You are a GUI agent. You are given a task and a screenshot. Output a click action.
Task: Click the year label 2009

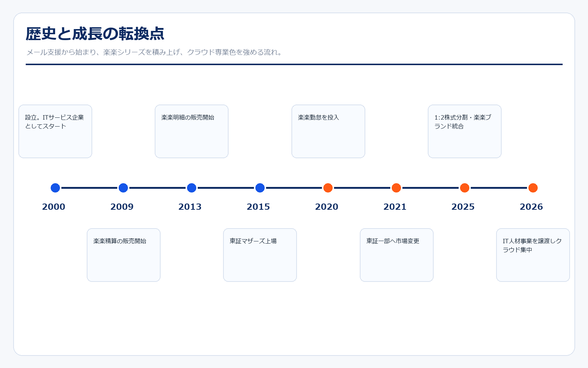tap(122, 207)
